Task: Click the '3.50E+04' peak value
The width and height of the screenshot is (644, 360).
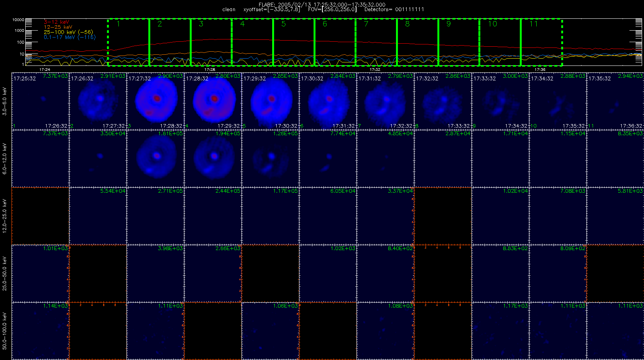Action: (113, 134)
